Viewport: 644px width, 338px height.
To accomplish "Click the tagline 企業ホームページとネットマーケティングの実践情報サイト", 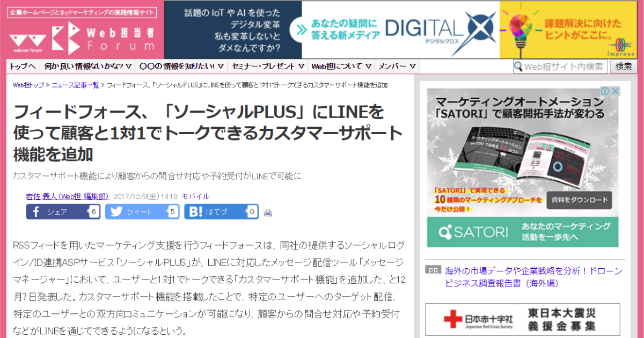I will (82, 12).
